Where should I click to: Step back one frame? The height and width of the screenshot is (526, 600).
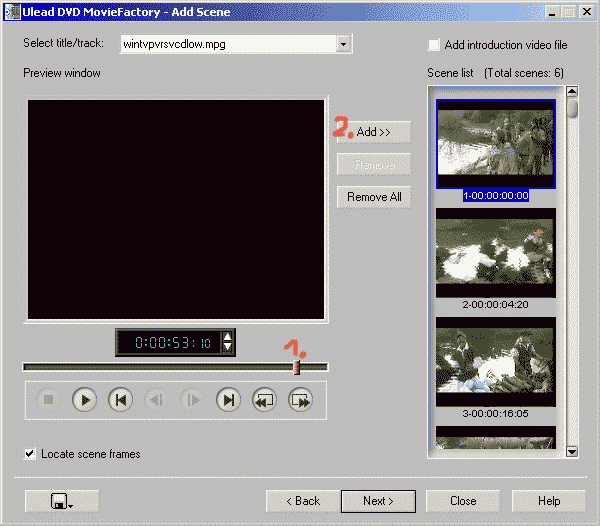(156, 400)
